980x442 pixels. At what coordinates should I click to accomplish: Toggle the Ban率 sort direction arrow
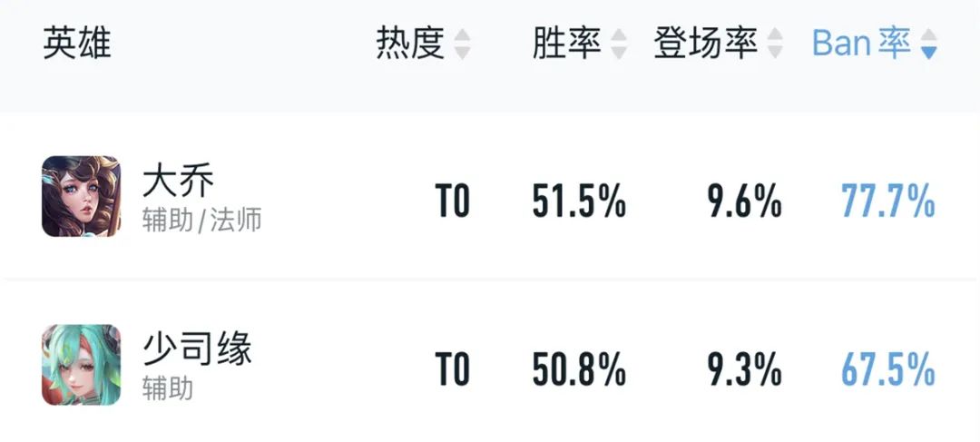click(x=929, y=44)
